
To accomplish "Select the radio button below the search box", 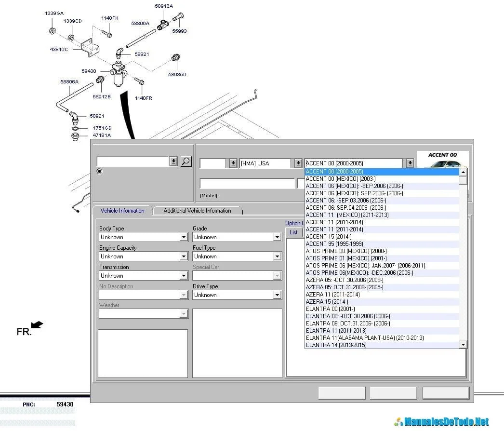I will [x=100, y=171].
